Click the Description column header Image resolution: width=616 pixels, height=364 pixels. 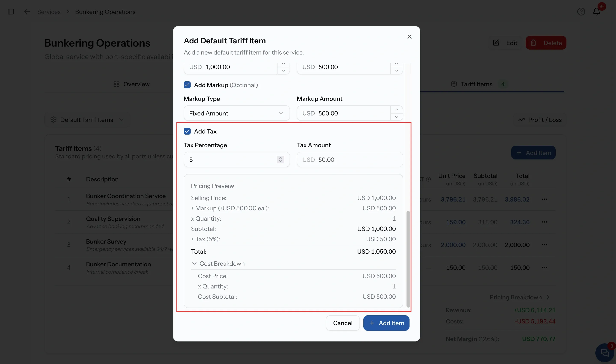[102, 179]
